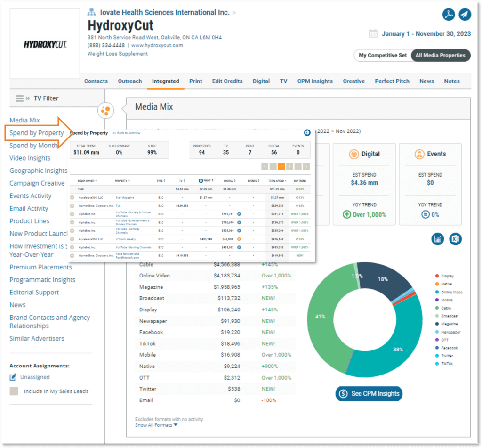The height and width of the screenshot is (448, 482).
Task: Expand the YouTube Society & Culture row
Action: (72, 214)
